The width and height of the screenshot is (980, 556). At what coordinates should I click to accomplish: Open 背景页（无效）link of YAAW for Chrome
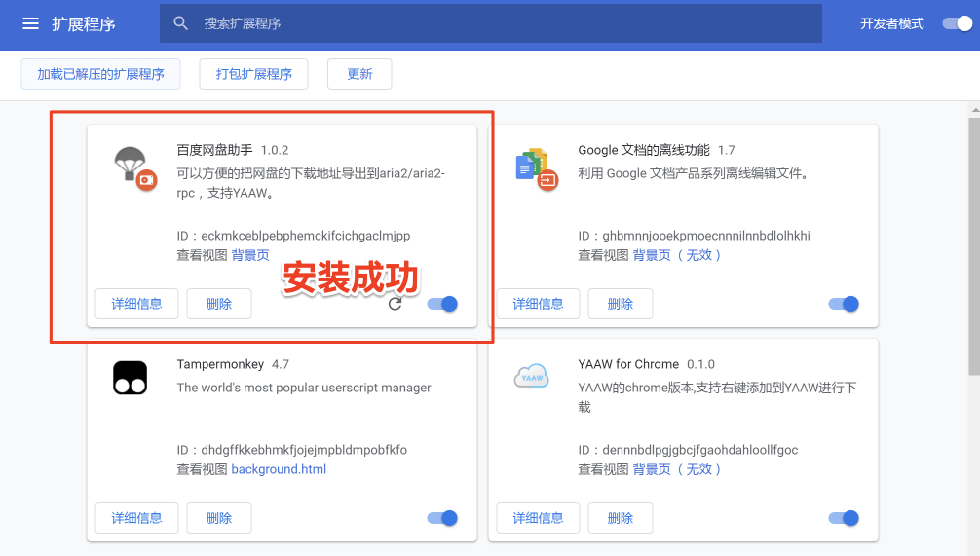(x=677, y=469)
